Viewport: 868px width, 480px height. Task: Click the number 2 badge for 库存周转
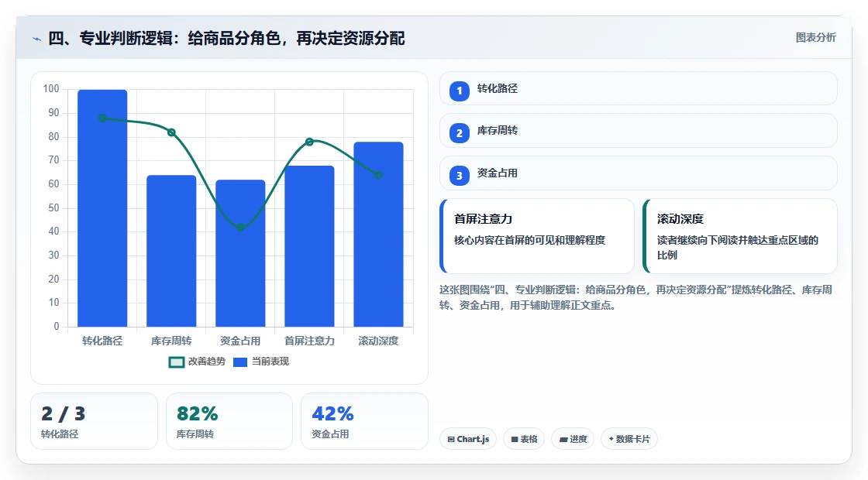tap(459, 133)
